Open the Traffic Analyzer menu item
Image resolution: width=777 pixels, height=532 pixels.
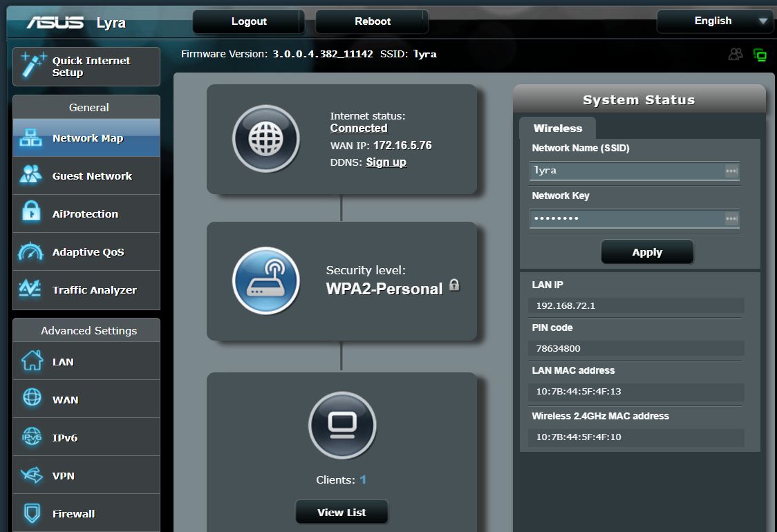point(86,290)
